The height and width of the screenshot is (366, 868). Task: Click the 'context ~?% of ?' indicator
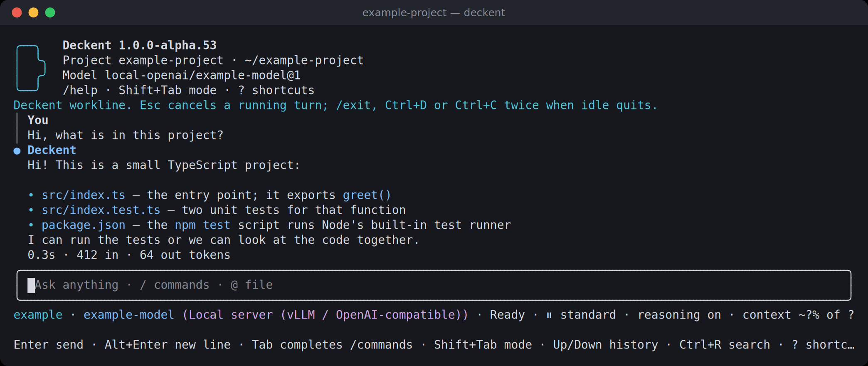(799, 315)
